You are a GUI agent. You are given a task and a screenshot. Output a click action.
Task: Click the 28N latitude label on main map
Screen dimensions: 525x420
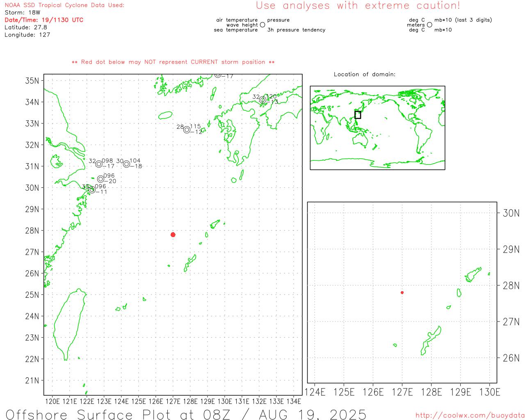point(32,231)
